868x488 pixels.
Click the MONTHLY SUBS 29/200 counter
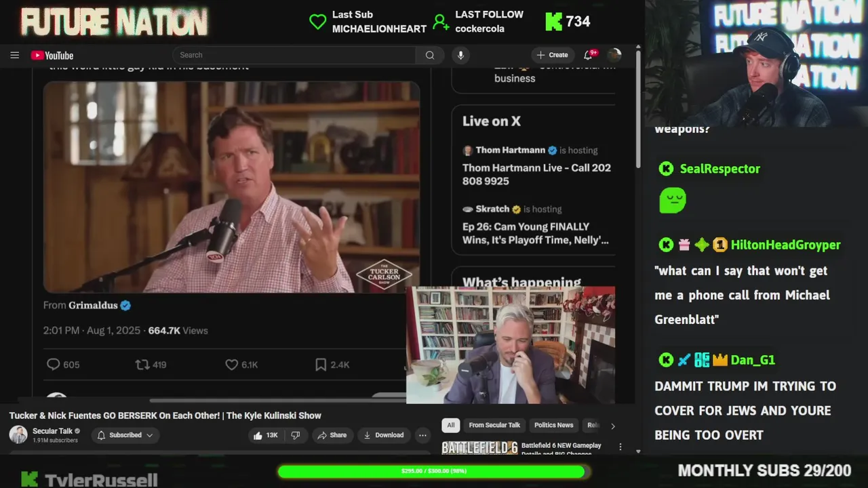click(764, 471)
